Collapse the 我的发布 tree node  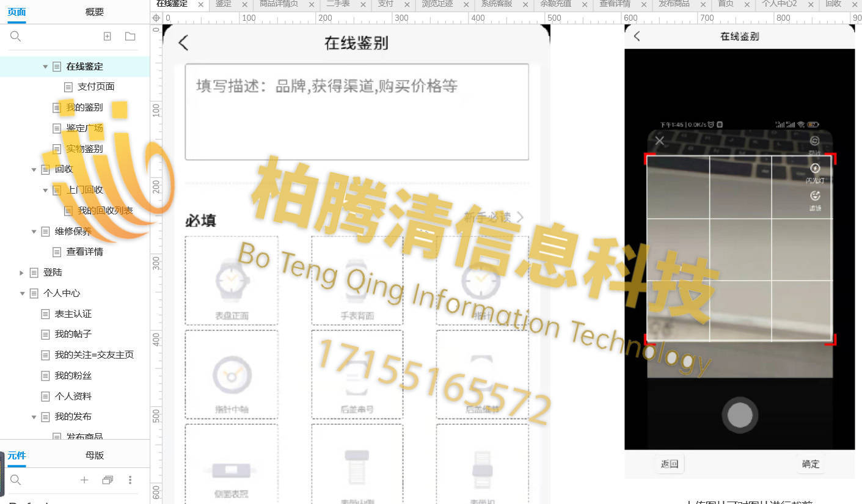pyautogui.click(x=34, y=417)
